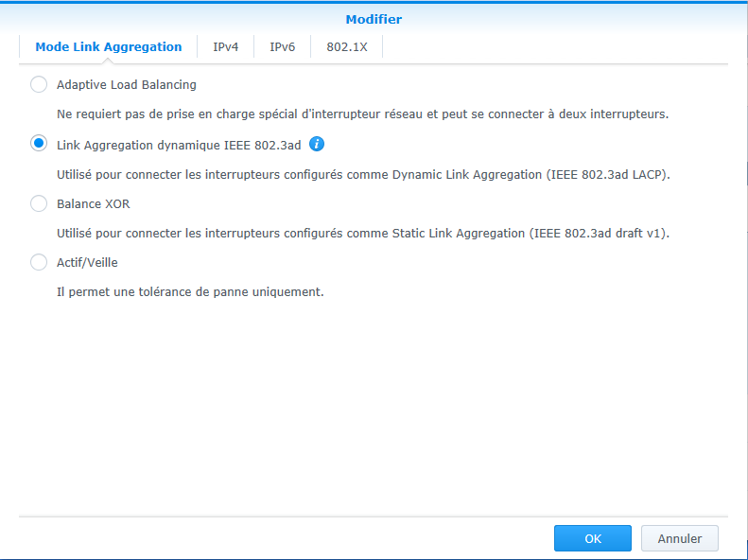
Task: Go to the 802.1X tab
Action: [x=347, y=46]
